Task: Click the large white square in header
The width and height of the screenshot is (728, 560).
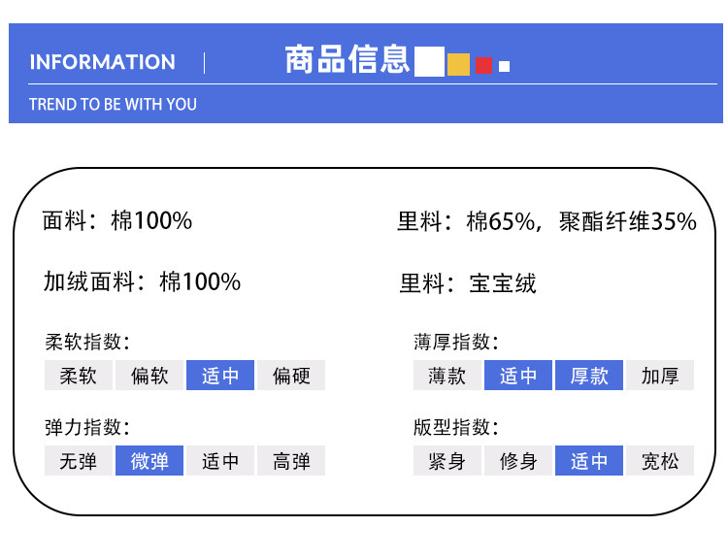Action: (429, 60)
